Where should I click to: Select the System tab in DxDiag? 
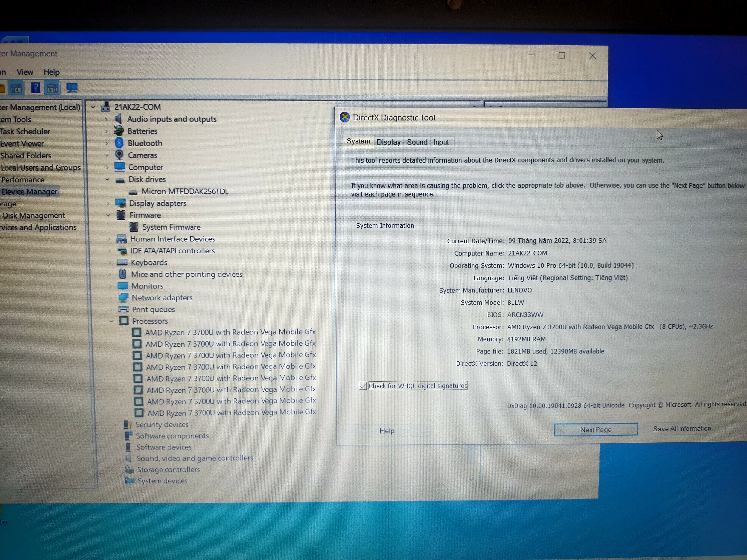(x=358, y=141)
